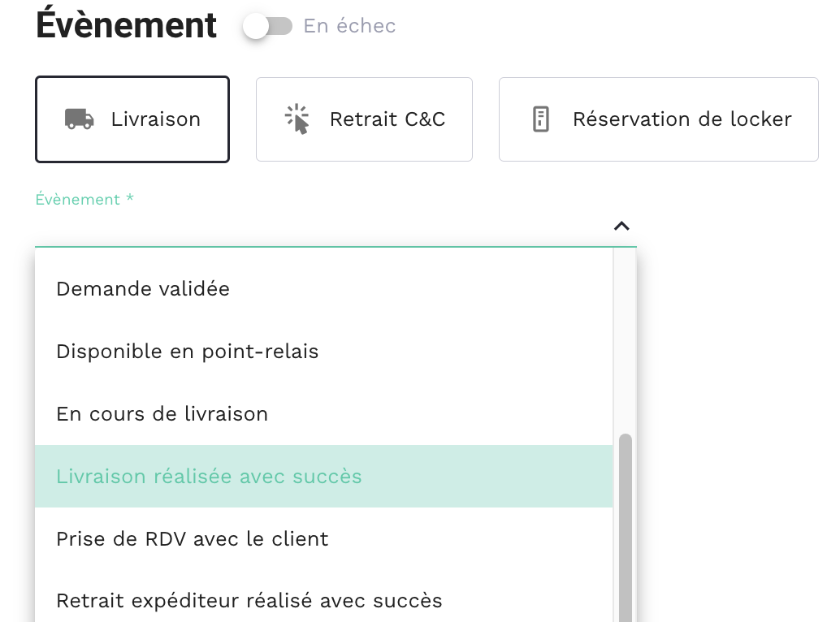Select En cours de livraison
Screen dimensions: 840x622
pos(162,414)
